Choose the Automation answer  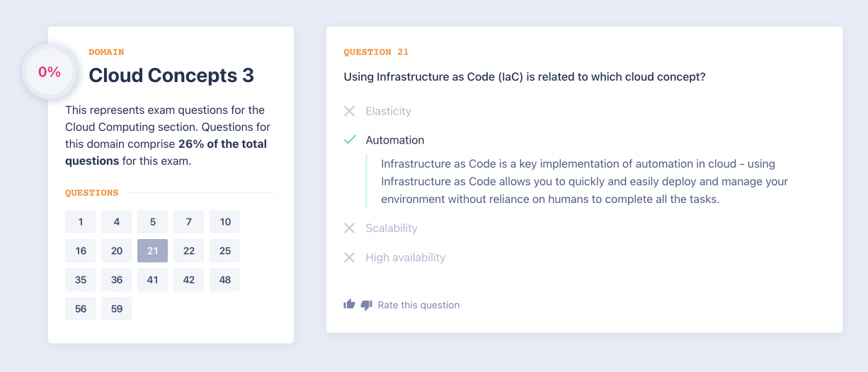395,140
